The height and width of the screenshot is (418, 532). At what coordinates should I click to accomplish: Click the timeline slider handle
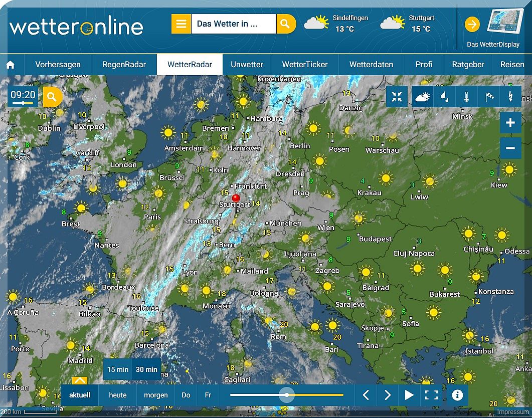point(287,395)
